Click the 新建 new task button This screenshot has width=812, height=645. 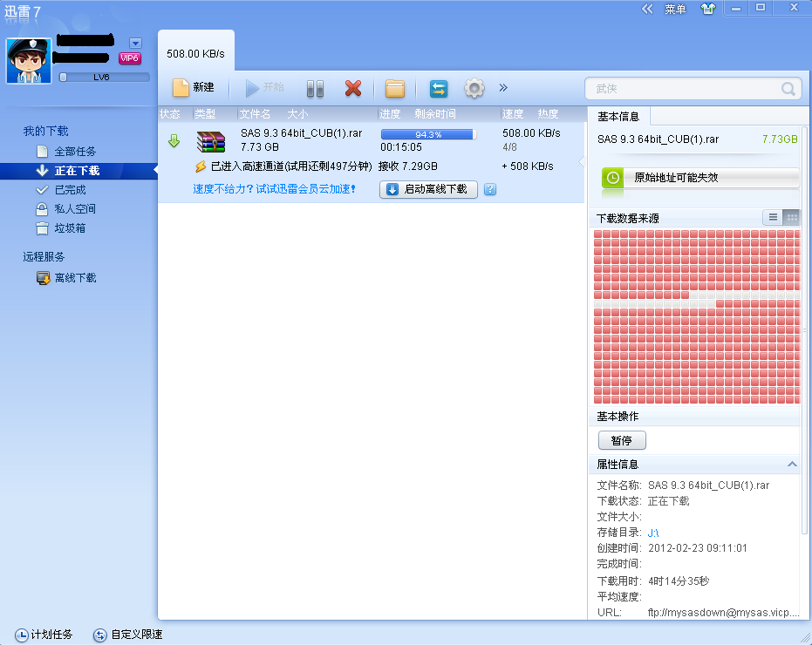[194, 87]
